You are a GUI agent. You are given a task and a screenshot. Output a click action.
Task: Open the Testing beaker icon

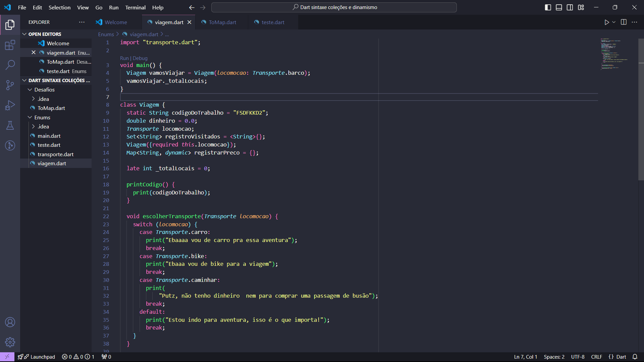click(x=10, y=125)
